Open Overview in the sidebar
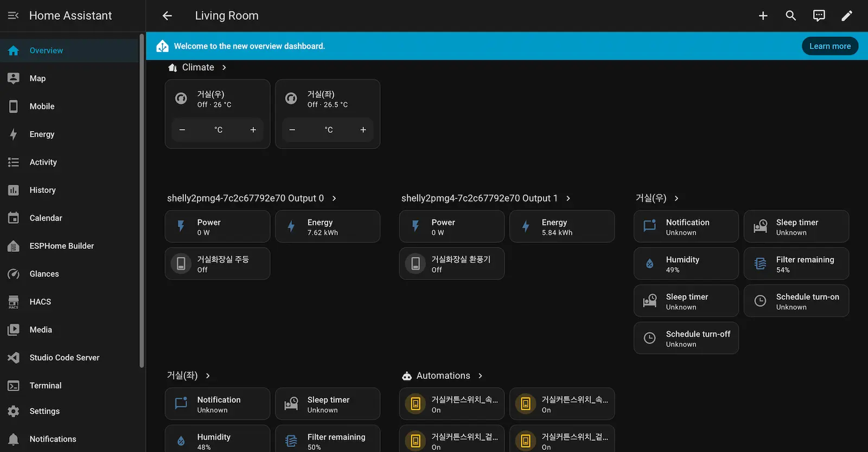Screen dimensions: 868x452 click(x=69, y=50)
